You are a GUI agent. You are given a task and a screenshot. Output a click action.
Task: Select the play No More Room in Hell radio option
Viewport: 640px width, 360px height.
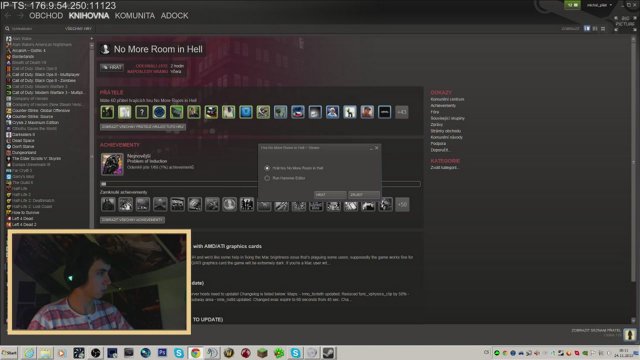[267, 168]
